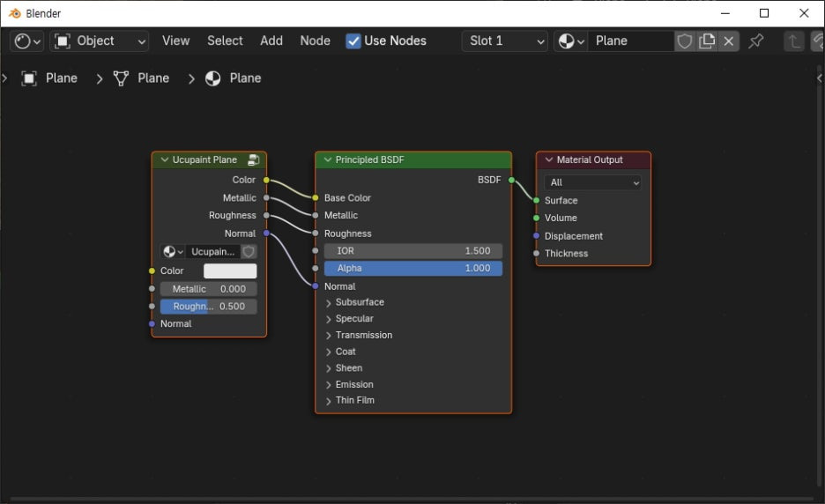The height and width of the screenshot is (504, 825).
Task: Click the Color output socket of Ucupaint node
Action: click(266, 180)
